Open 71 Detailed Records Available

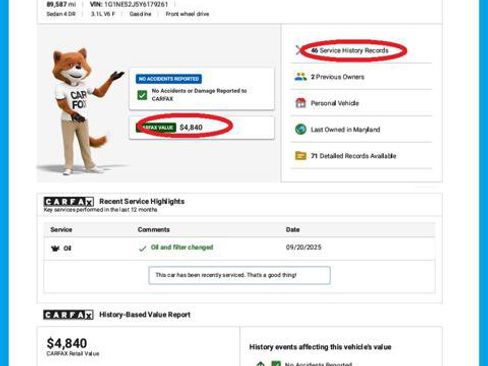pos(353,156)
